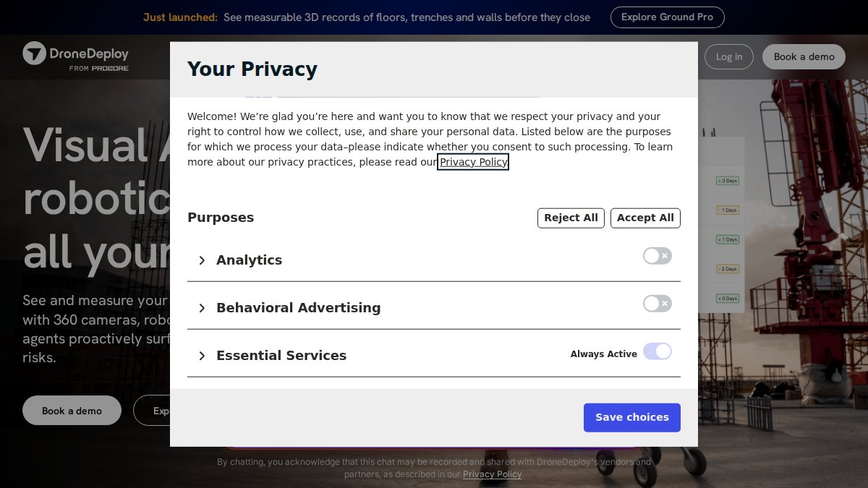Viewport: 868px width, 488px height.
Task: Select the Behavioral Advertising purpose label
Action: point(298,308)
